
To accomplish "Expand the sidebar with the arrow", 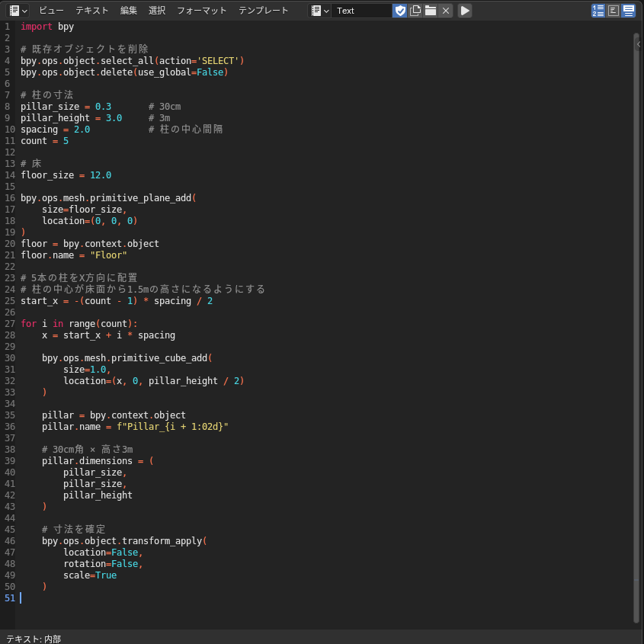I will pos(639,44).
